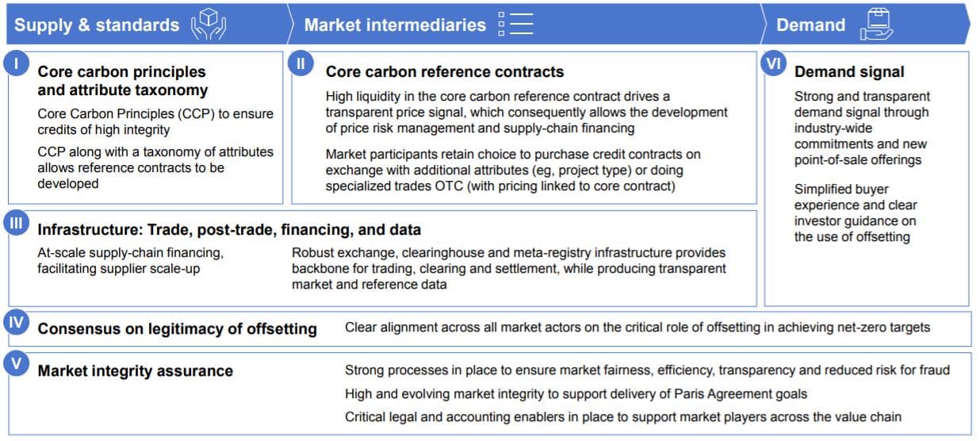Select the roman numeral I circle badge
This screenshot has width=980, height=441.
(x=16, y=63)
